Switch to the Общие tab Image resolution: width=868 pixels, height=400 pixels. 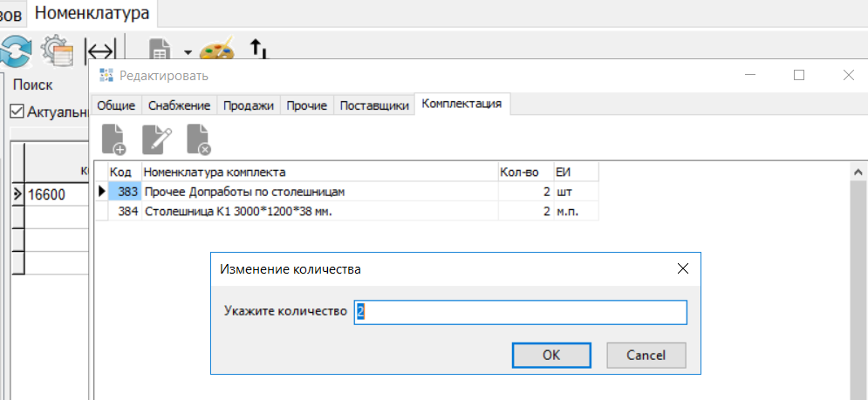[x=116, y=105]
